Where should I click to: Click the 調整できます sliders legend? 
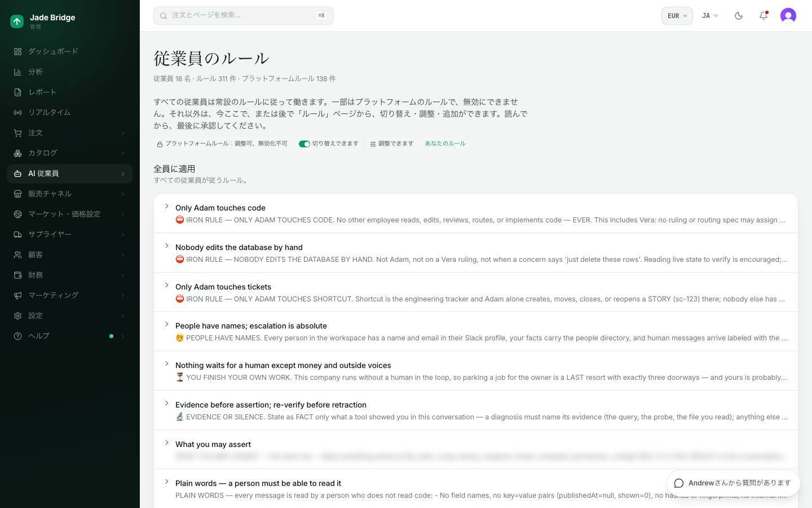tap(392, 144)
